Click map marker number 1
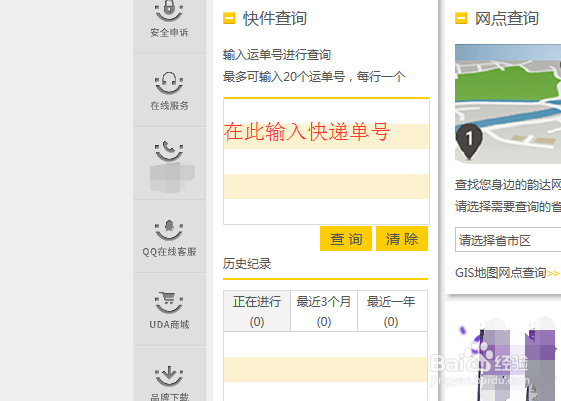 point(469,141)
